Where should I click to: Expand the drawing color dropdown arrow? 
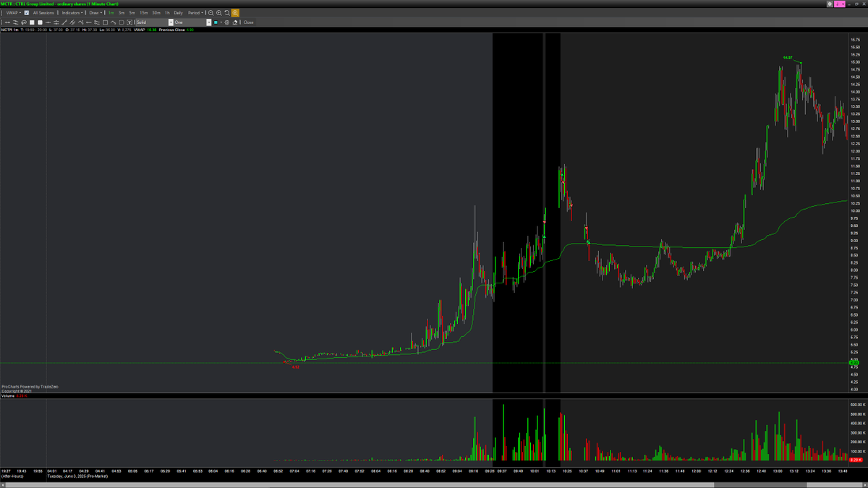pyautogui.click(x=221, y=22)
